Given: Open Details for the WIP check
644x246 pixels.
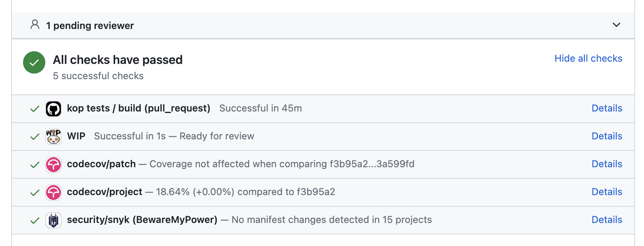Looking at the screenshot, I should (606, 136).
